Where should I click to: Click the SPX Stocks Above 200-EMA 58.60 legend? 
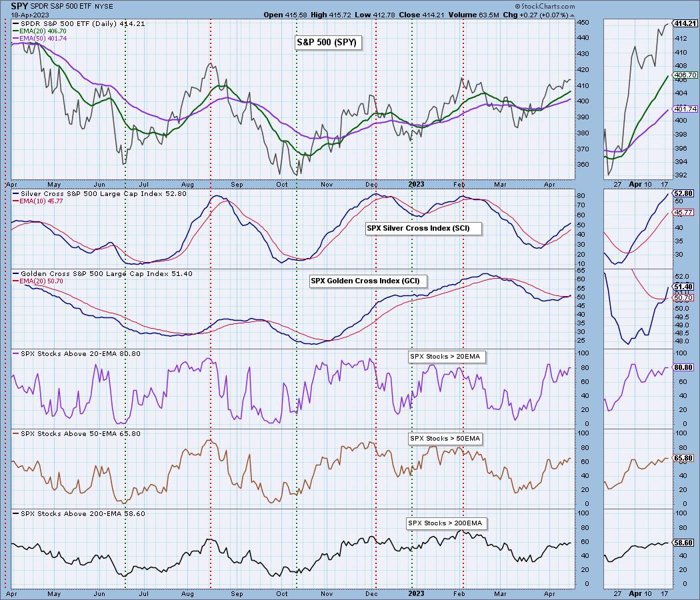(x=79, y=513)
